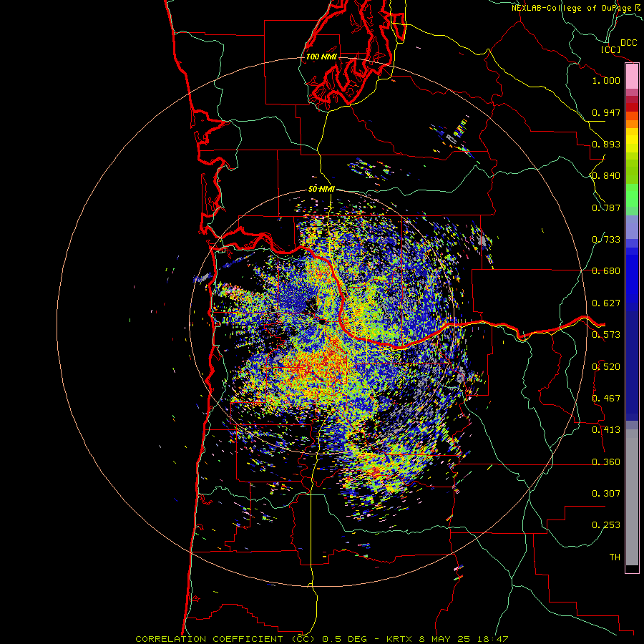Click the 0.253 color scale value
The width and height of the screenshot is (644, 644).
(606, 525)
